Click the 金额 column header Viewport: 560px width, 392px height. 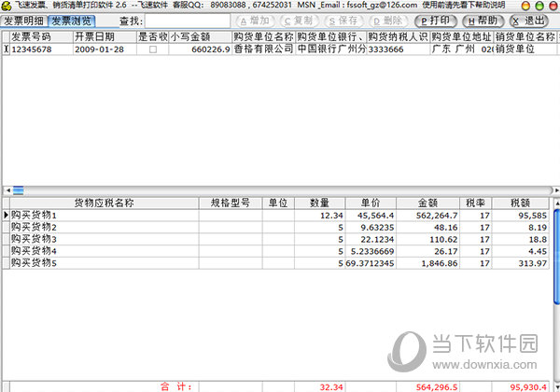(427, 203)
